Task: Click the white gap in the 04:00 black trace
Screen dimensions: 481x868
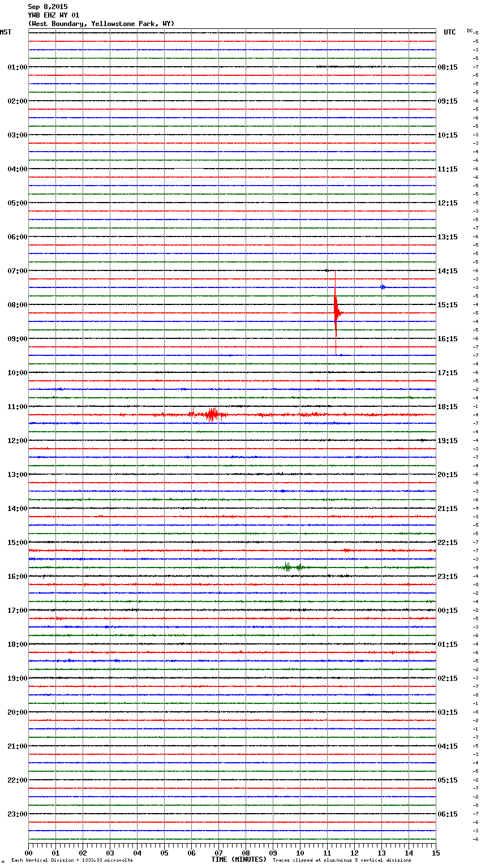Action: pyautogui.click(x=188, y=169)
